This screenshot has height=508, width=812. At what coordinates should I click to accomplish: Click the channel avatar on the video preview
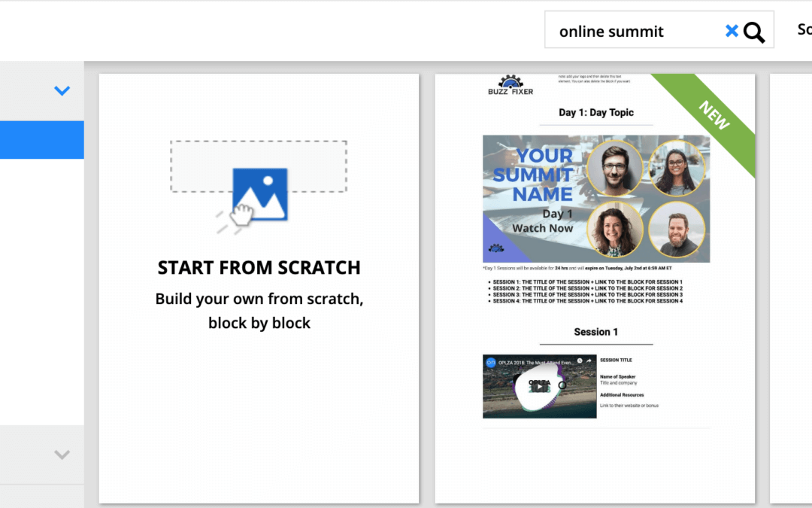pos(491,362)
